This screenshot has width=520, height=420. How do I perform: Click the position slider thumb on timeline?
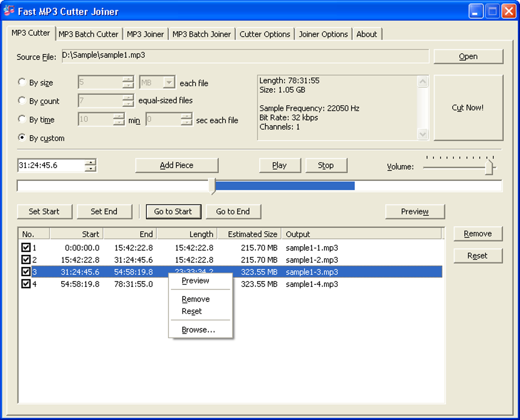(x=212, y=186)
